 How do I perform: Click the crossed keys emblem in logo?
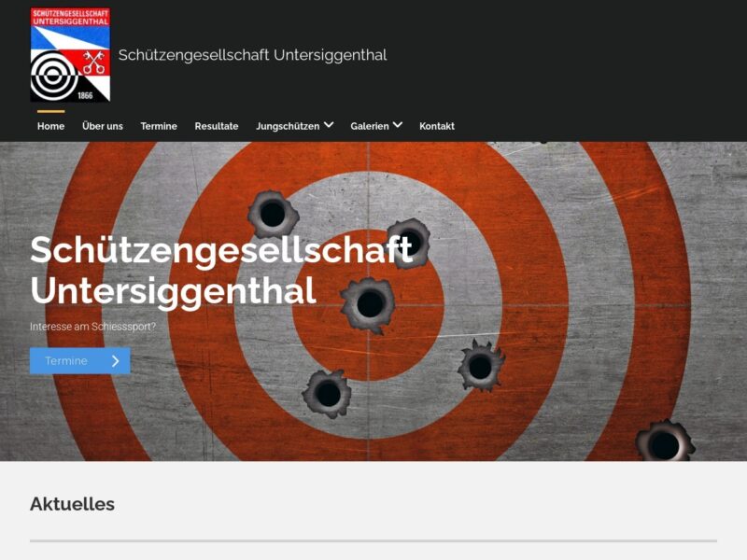pyautogui.click(x=92, y=62)
